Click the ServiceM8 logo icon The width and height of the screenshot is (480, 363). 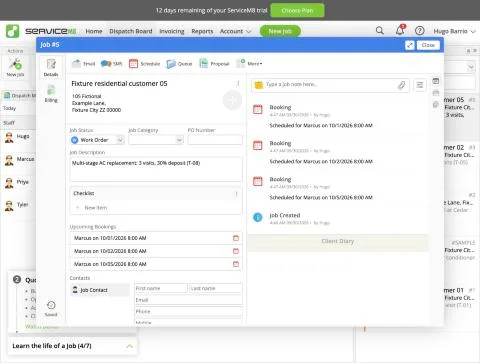coord(12,31)
